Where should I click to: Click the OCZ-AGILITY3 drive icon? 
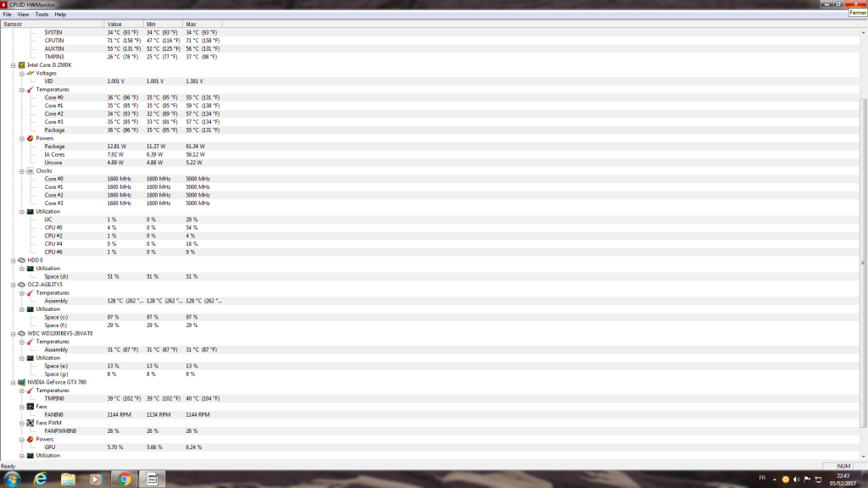click(21, 285)
